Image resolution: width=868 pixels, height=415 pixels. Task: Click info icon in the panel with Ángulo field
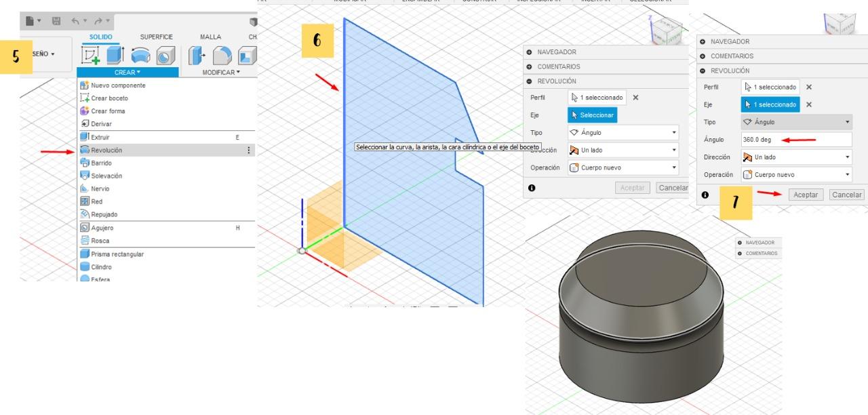tap(705, 195)
